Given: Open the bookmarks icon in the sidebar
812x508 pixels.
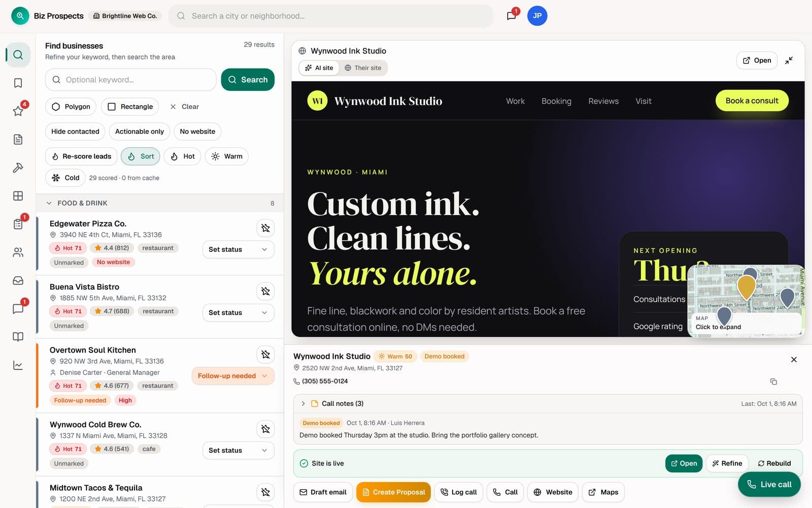Looking at the screenshot, I should coord(18,83).
